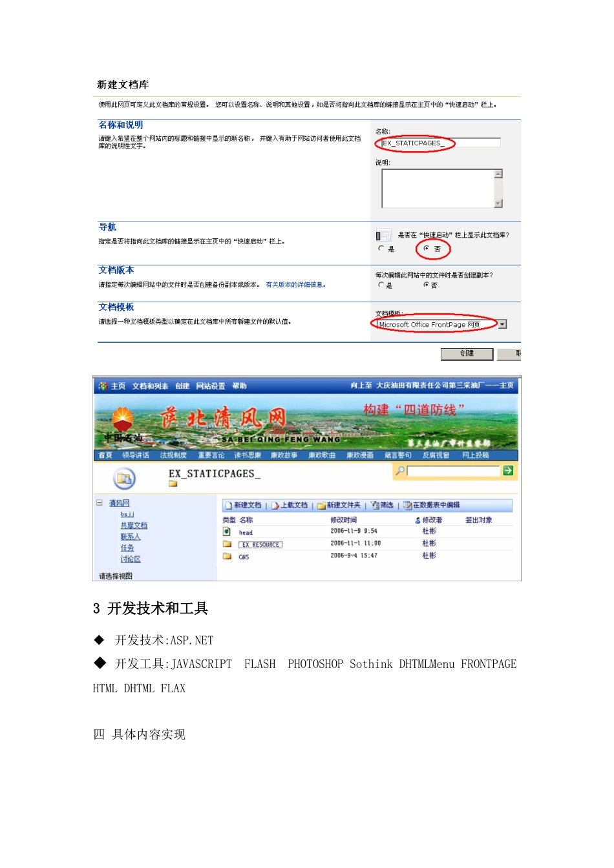The image size is (614, 868).
Task: Select 是 for showing the library in quick launch
Action: pyautogui.click(x=381, y=249)
